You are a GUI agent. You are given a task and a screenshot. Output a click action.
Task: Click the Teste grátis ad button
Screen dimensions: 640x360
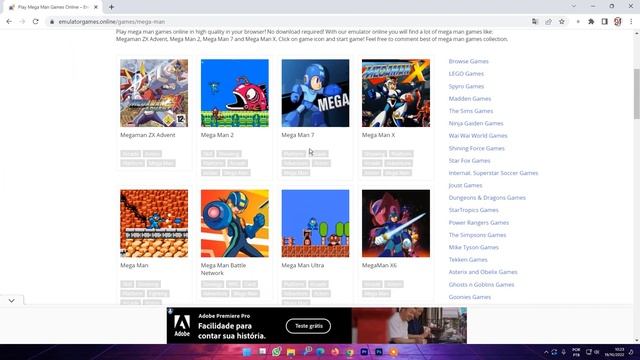pos(308,326)
